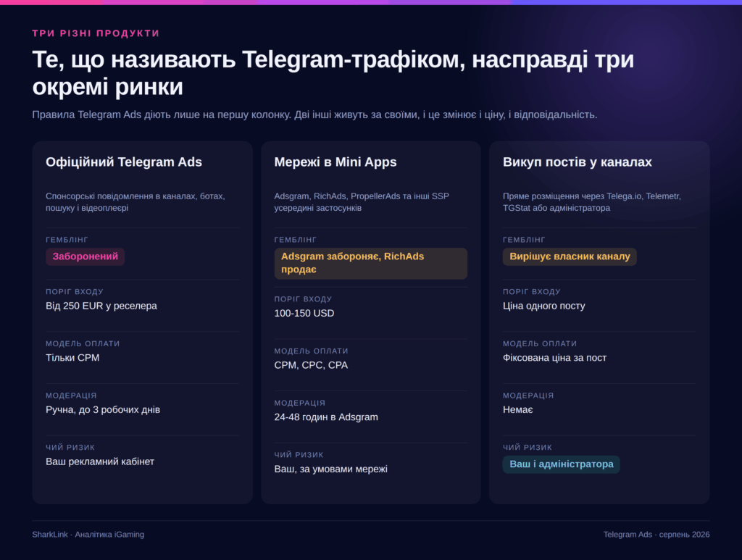This screenshot has height=560, width=742.
Task: Click 'ЧИЙ РИЗИК' label in Викуп постів card
Action: click(x=528, y=448)
